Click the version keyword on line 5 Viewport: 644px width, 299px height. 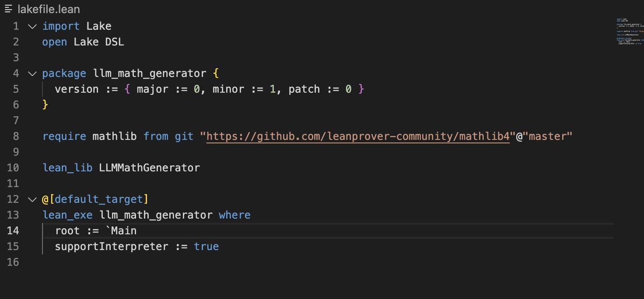[77, 89]
